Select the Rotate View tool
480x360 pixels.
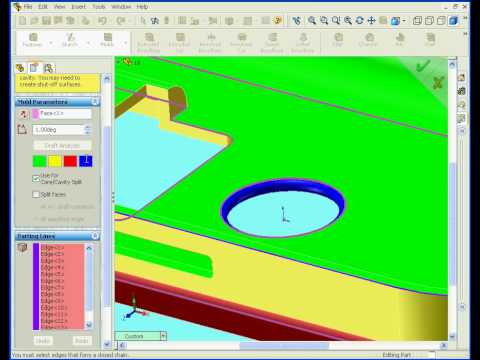(360, 21)
